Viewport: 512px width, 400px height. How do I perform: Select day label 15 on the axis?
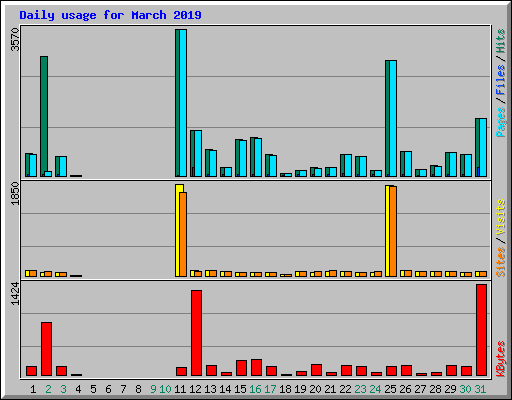coord(240,389)
